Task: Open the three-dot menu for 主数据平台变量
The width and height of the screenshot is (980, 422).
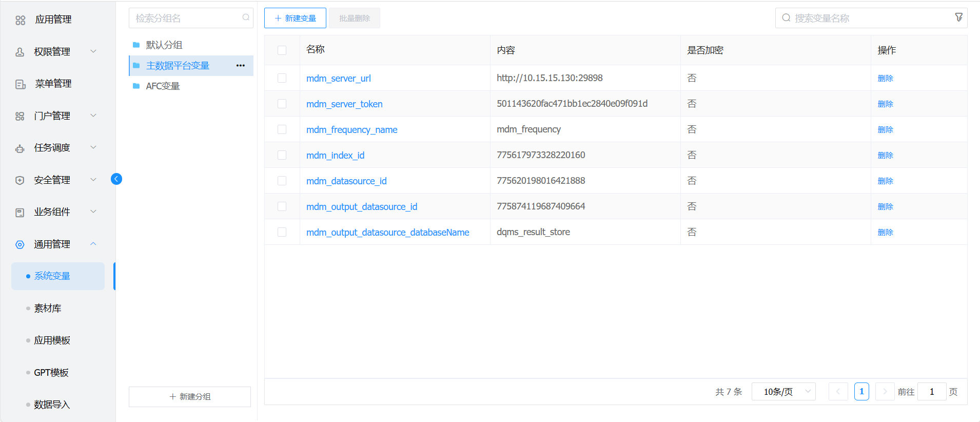Action: (x=241, y=66)
